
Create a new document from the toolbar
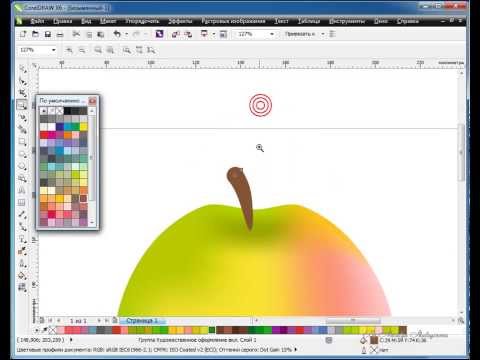coord(23,34)
